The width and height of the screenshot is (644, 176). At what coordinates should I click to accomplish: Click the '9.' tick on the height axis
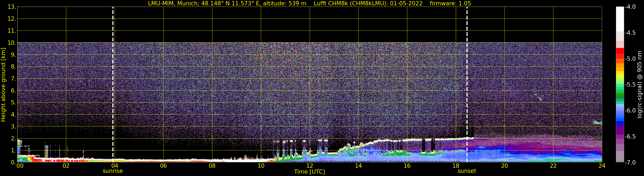13,55
